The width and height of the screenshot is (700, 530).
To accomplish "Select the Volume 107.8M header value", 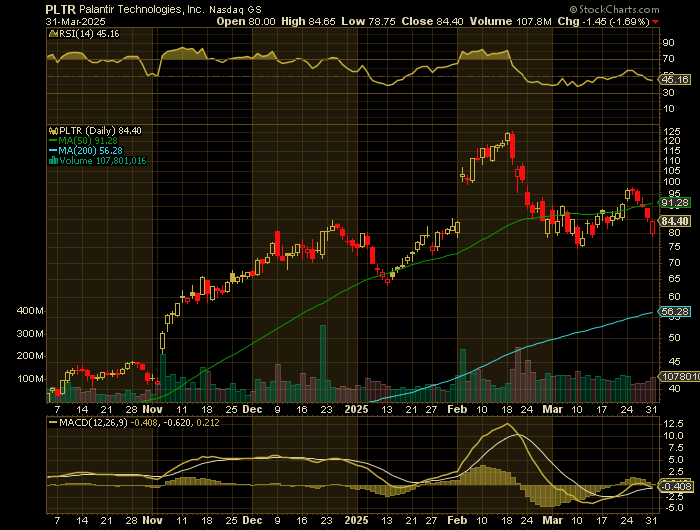I will tap(510, 21).
